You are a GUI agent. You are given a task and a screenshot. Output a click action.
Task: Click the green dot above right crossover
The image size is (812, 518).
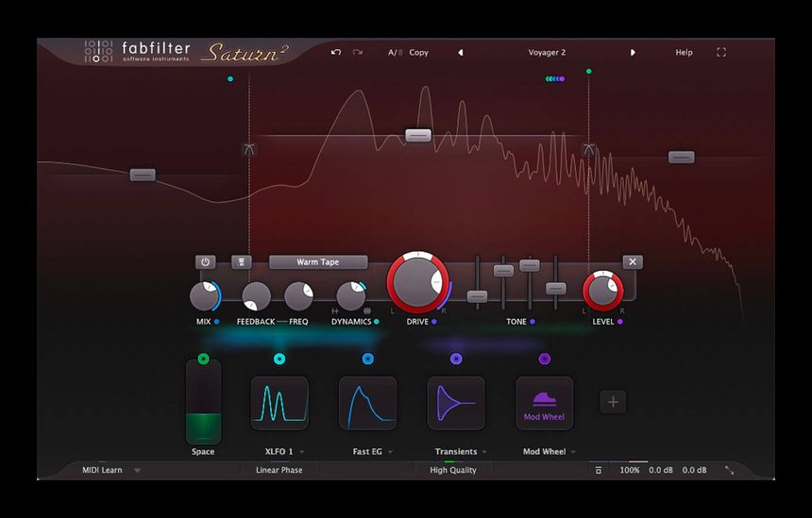(x=589, y=72)
